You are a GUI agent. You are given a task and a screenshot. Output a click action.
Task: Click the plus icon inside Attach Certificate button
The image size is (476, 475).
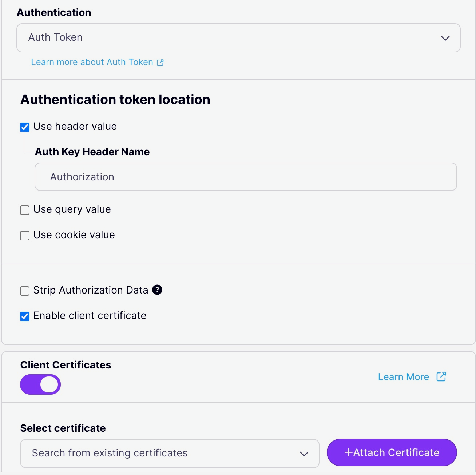coord(348,452)
